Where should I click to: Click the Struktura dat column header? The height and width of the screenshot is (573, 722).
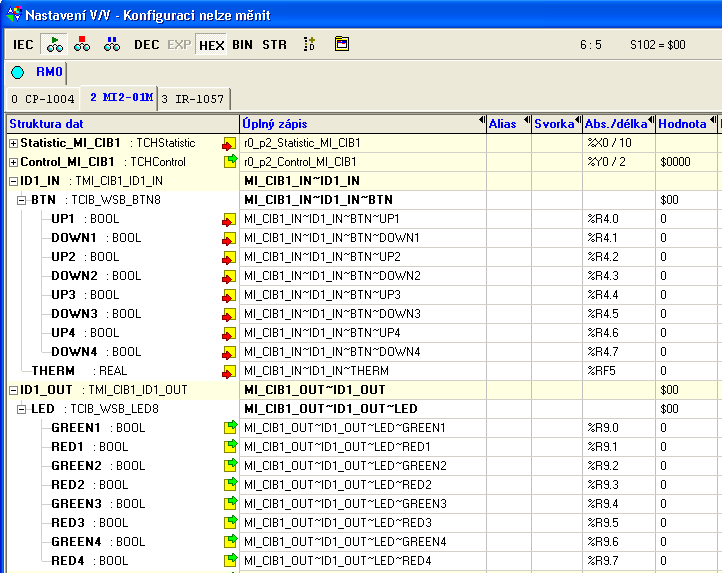pyautogui.click(x=123, y=124)
